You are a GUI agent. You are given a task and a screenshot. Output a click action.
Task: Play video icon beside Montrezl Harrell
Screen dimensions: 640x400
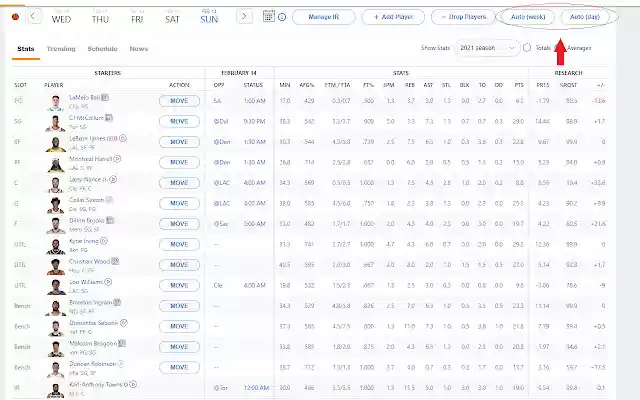coord(117,159)
